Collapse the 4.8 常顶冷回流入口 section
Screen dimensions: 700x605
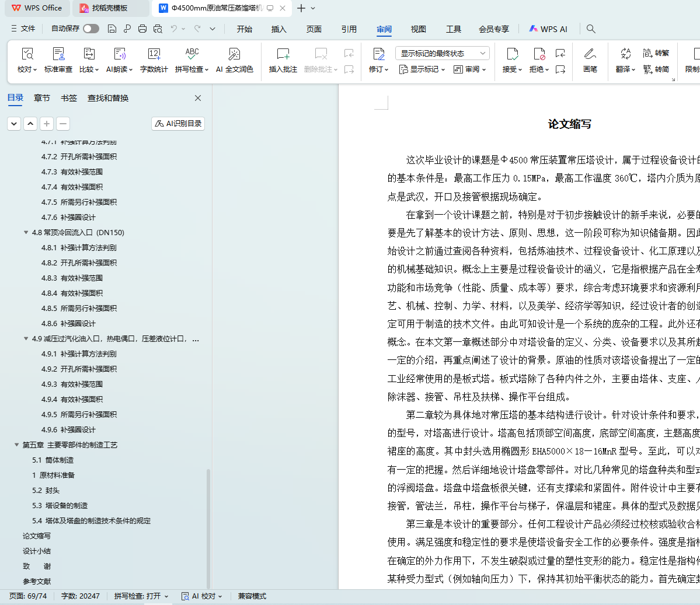coord(26,232)
